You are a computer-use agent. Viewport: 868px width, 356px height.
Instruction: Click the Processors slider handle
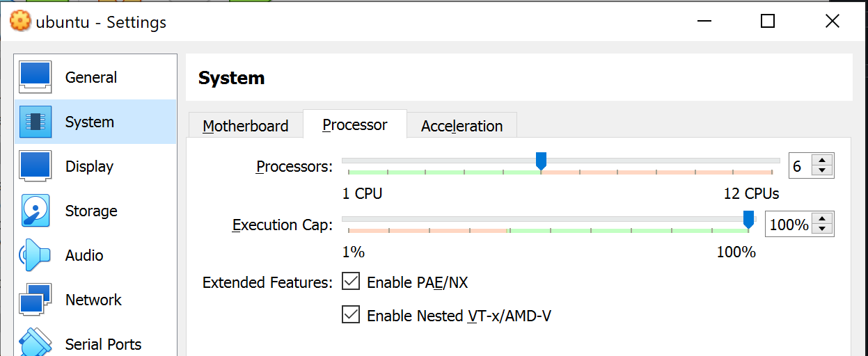(541, 161)
